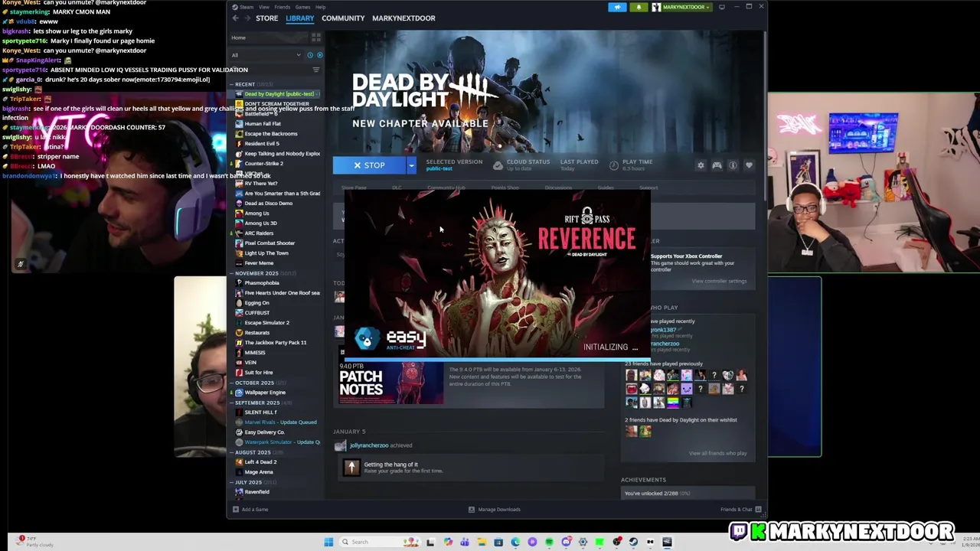Open View menu in Steam

(x=264, y=7)
